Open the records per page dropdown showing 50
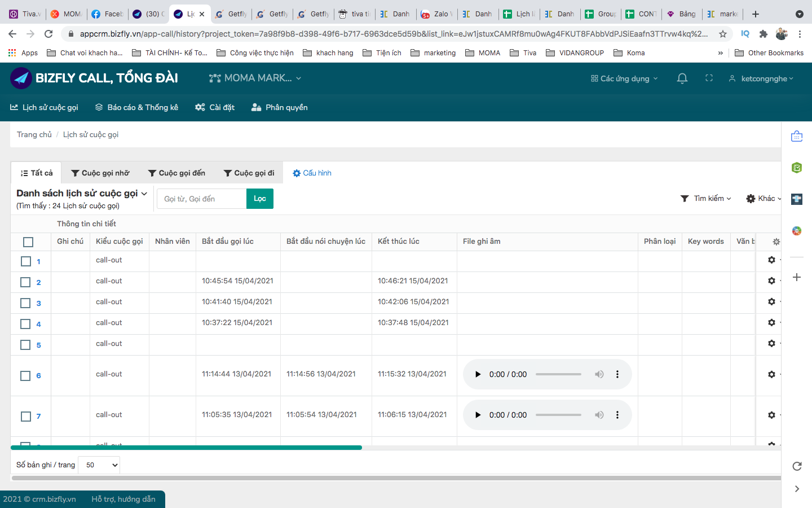This screenshot has width=812, height=508. (99, 465)
